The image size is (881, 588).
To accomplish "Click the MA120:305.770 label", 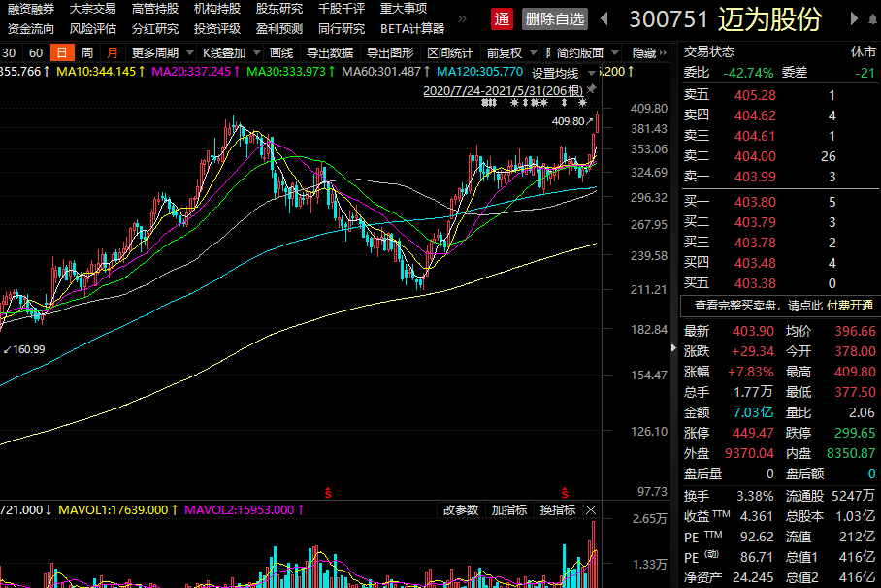I will (x=480, y=72).
